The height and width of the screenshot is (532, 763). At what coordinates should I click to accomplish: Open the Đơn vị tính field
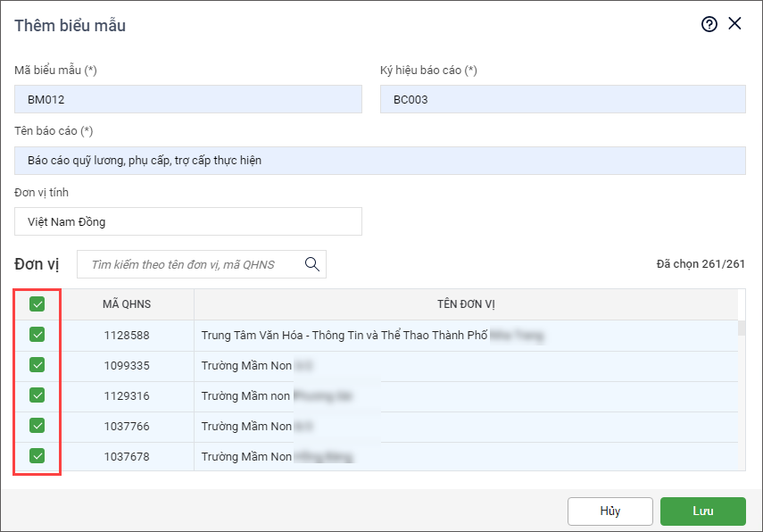pos(188,221)
